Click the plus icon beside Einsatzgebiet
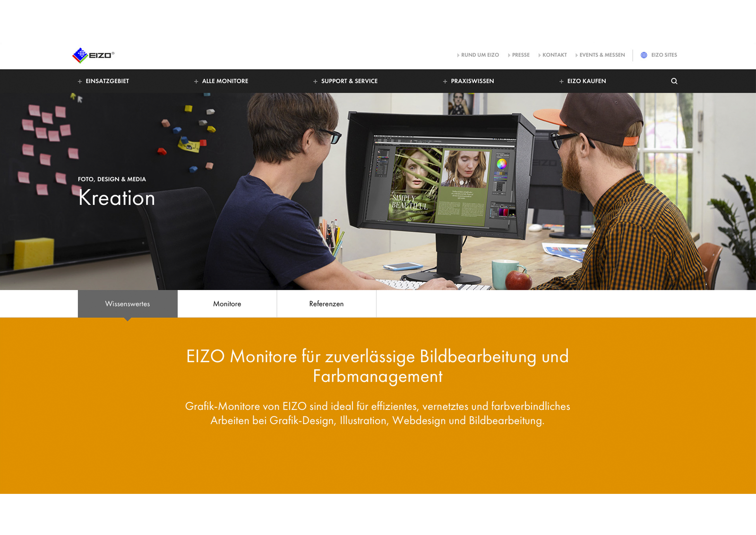This screenshot has height=535, width=756. pos(80,82)
